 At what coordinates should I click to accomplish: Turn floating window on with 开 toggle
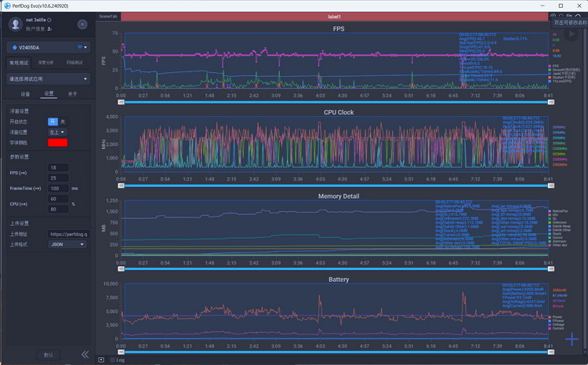[53, 122]
